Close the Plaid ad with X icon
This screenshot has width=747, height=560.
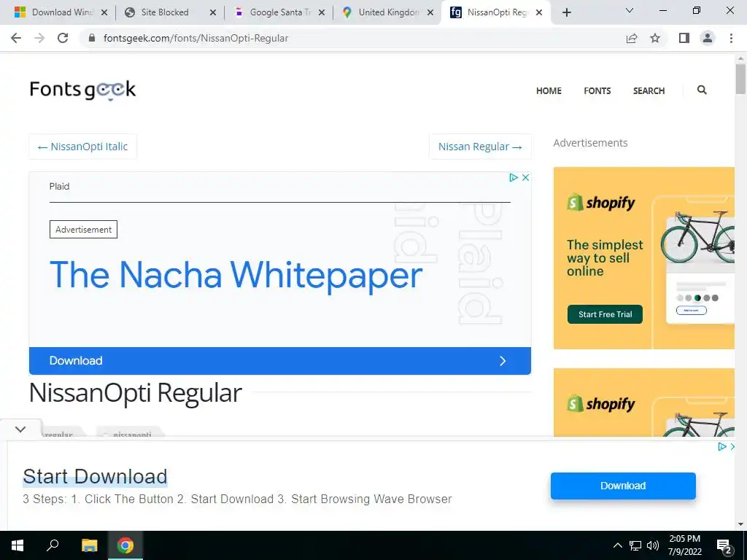click(x=525, y=178)
